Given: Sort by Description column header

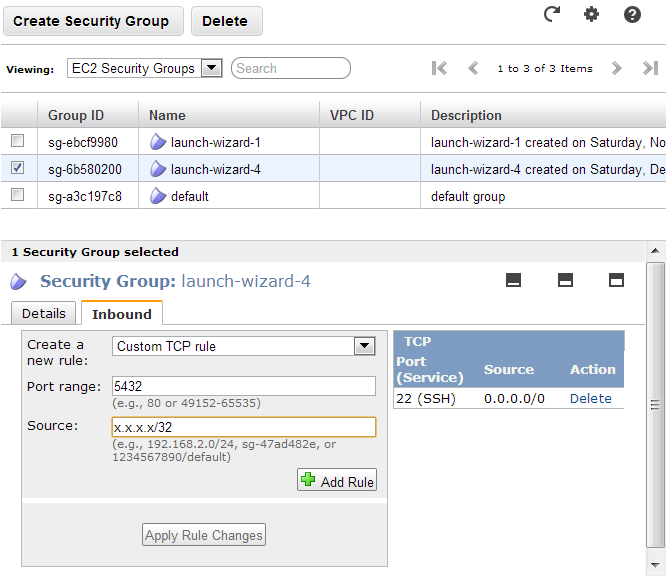Looking at the screenshot, I should tap(543, 115).
